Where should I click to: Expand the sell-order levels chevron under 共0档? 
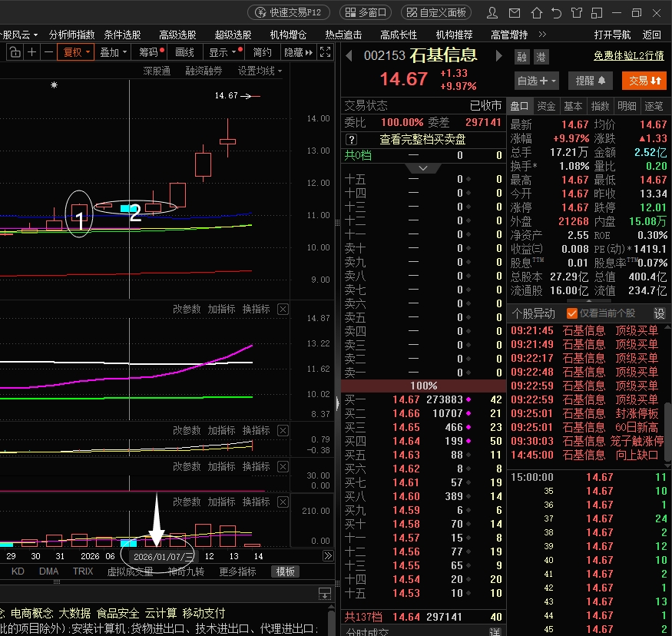[423, 168]
